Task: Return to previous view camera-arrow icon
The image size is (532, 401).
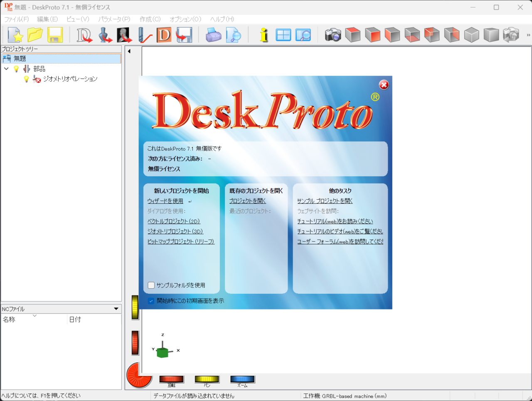Action: point(511,35)
